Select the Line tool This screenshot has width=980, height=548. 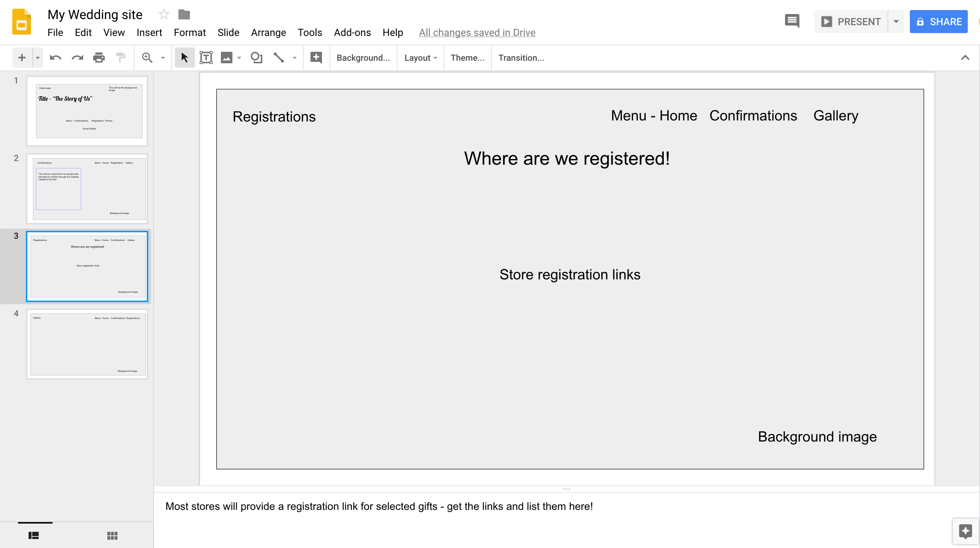pyautogui.click(x=279, y=58)
